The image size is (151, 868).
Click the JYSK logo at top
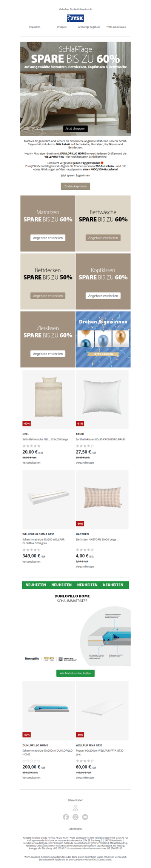[75, 18]
